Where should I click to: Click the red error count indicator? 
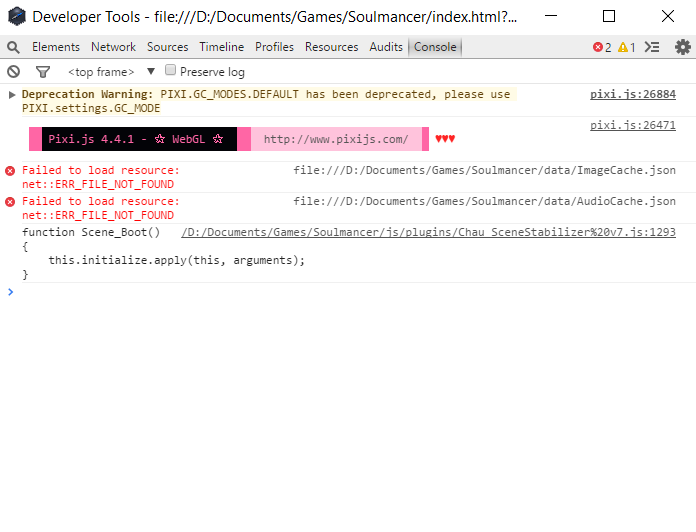point(602,47)
